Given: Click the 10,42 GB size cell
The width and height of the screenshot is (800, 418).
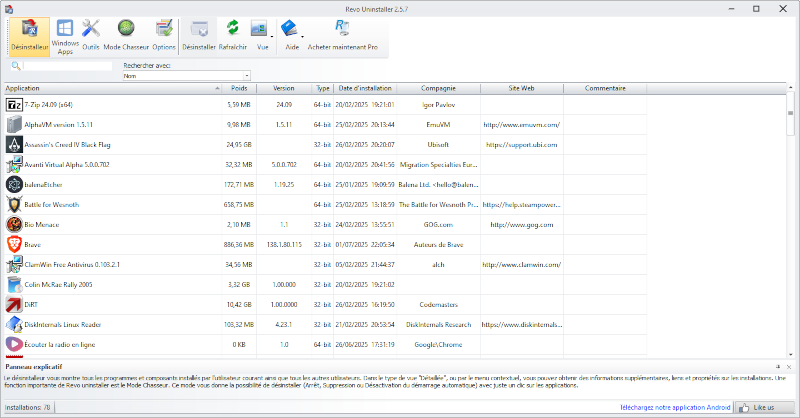Looking at the screenshot, I should coord(239,305).
